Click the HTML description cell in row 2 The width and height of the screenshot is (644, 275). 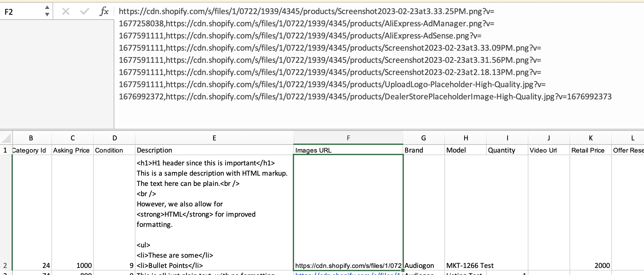point(214,213)
